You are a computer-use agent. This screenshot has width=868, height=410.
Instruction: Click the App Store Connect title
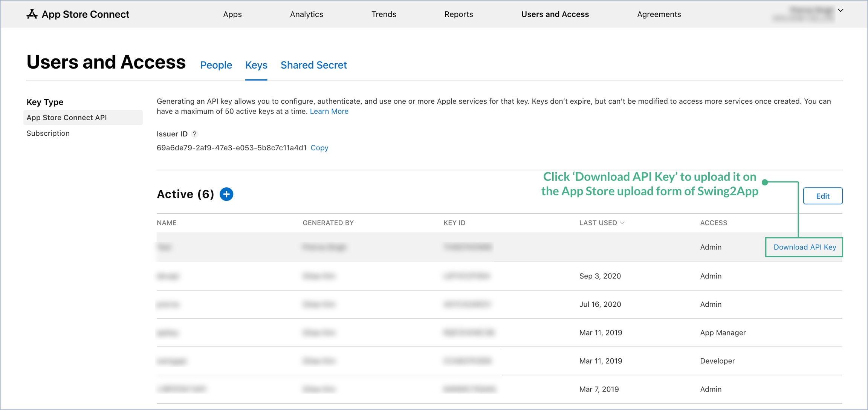[86, 14]
